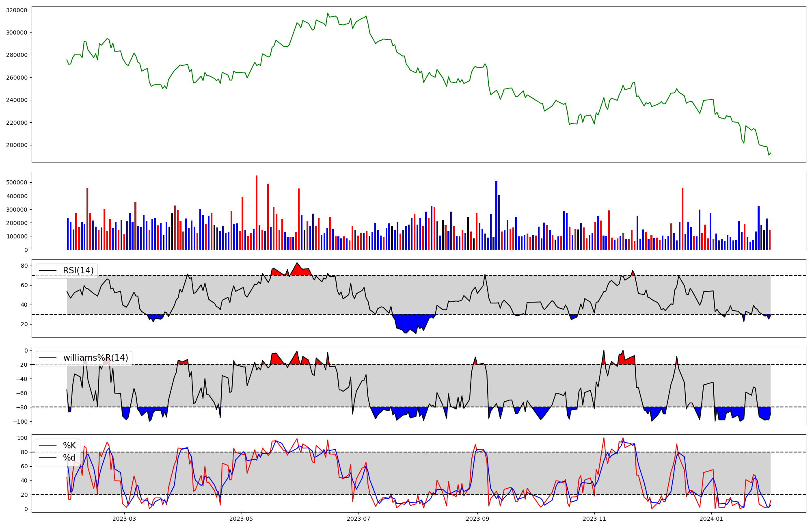Screen dimensions: 812x528
Task: Click the tallest red volume bar
Action: [257, 213]
